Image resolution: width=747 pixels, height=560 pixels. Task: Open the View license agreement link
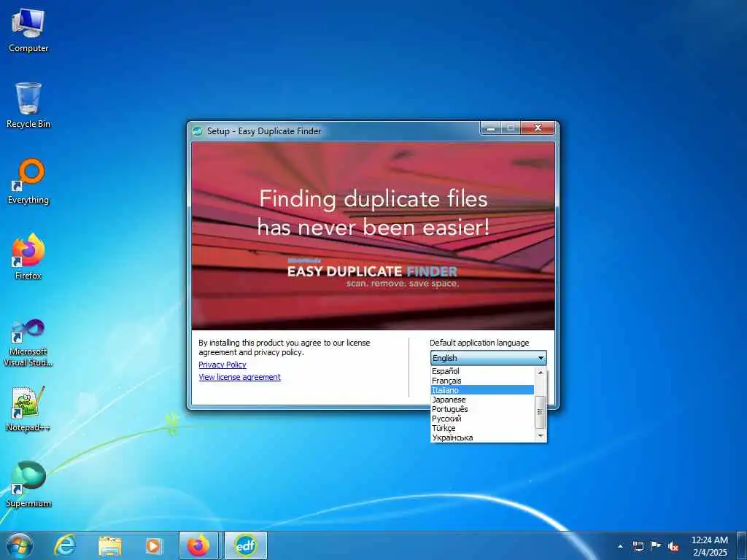click(239, 377)
